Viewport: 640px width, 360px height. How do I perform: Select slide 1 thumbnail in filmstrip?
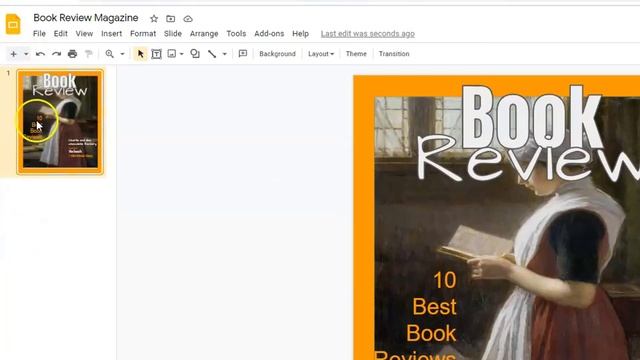pos(60,122)
